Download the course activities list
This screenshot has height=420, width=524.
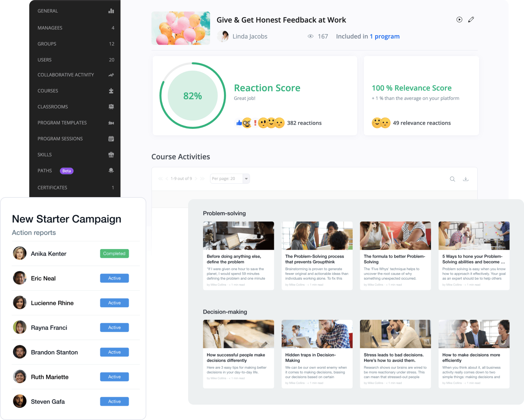(x=465, y=179)
